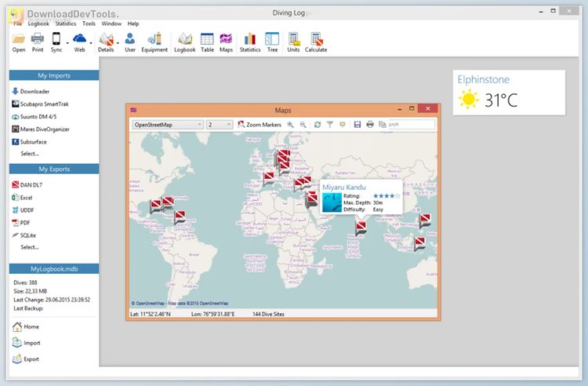Open the zoom level 2 dropdown
The image size is (588, 386).
point(229,125)
